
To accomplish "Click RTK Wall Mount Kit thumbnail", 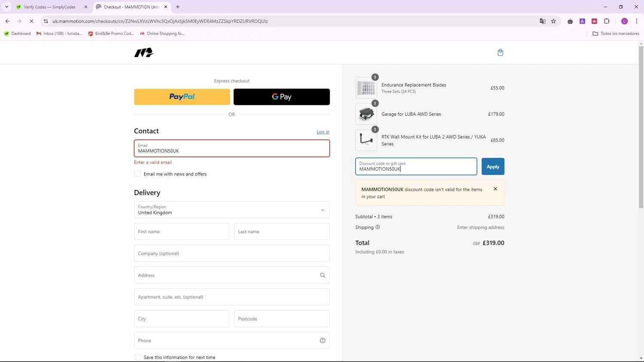I will 366,140.
